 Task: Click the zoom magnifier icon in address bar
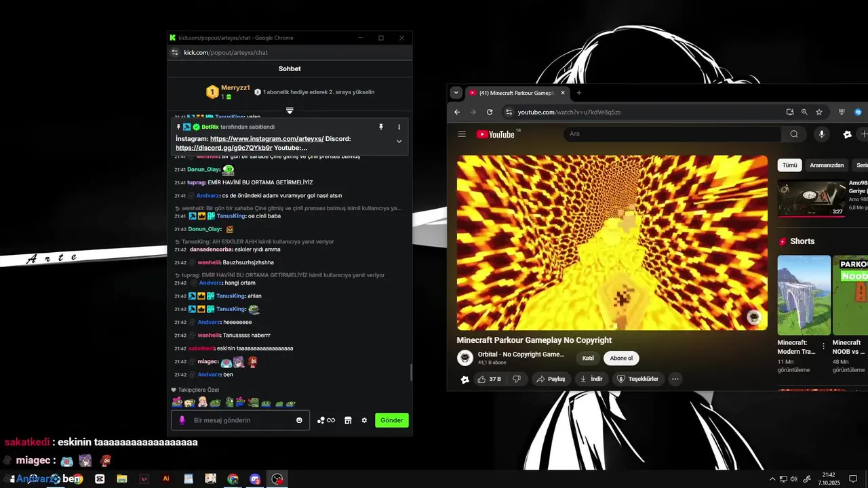pyautogui.click(x=804, y=112)
